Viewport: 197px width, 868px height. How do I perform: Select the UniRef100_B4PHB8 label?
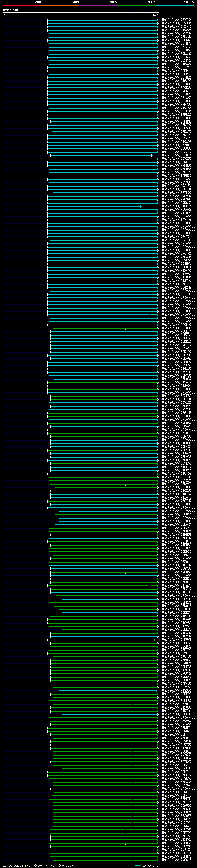(176, 443)
